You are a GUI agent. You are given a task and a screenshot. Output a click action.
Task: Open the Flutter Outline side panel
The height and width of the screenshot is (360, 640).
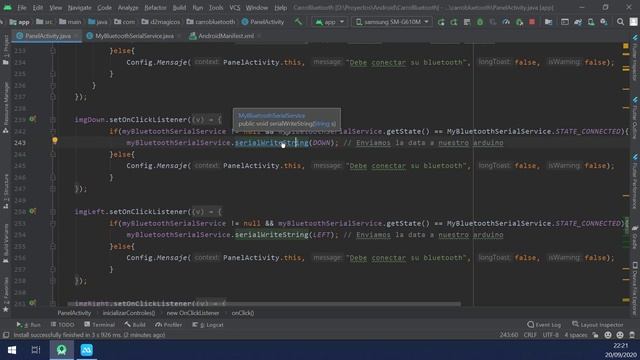pyautogui.click(x=635, y=118)
